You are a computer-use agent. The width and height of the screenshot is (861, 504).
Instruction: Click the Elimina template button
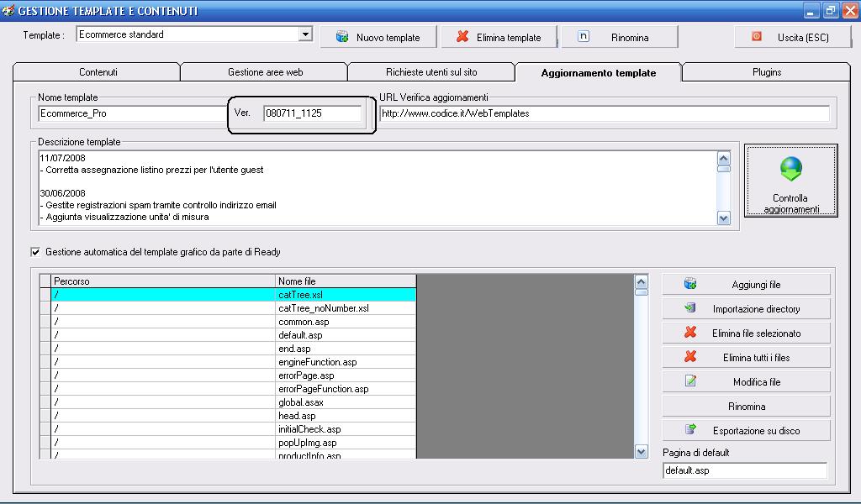499,37
